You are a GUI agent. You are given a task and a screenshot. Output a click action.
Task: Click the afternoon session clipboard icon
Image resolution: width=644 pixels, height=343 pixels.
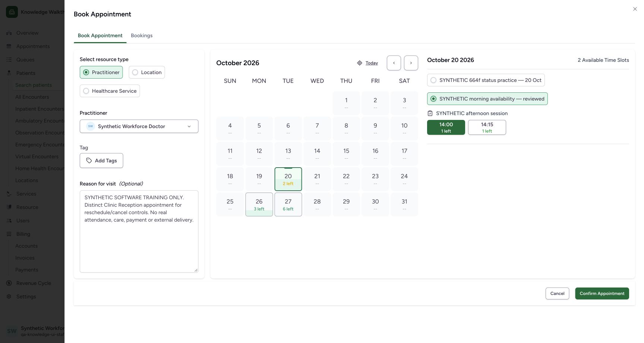coord(430,113)
